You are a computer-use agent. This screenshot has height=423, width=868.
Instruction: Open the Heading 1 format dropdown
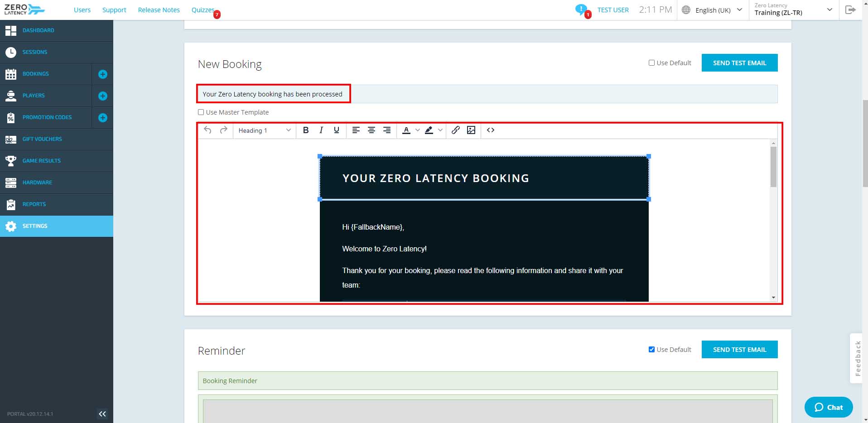coord(265,130)
